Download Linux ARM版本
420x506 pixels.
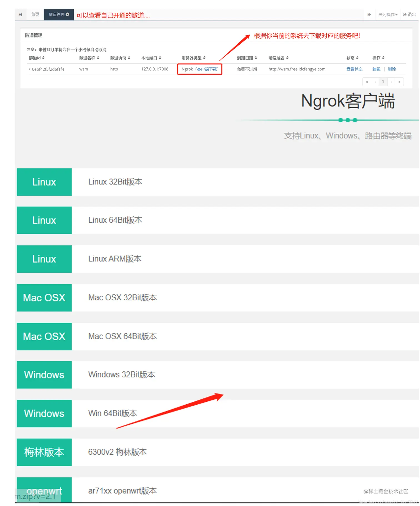tap(115, 259)
